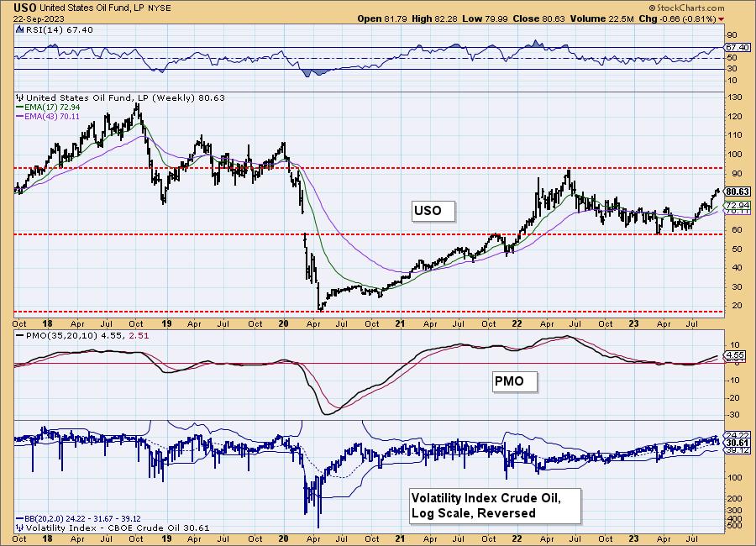
Task: Click the green line swatch for EMA(17)
Action: click(x=20, y=107)
